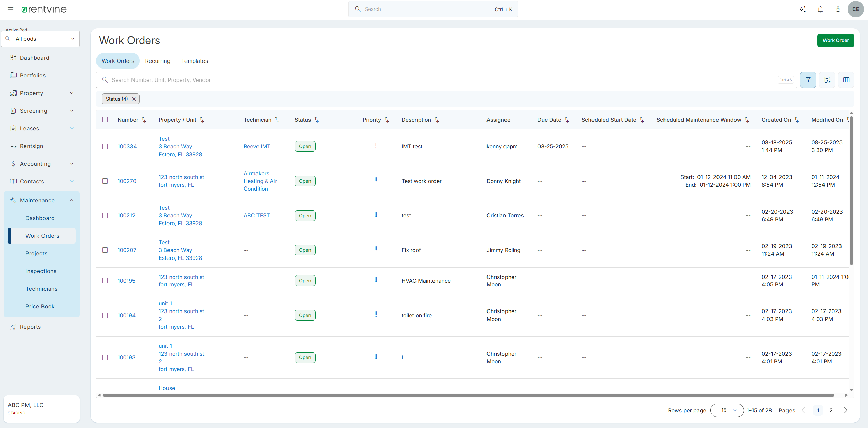
Task: Open the Active Pod dropdown
Action: point(40,39)
